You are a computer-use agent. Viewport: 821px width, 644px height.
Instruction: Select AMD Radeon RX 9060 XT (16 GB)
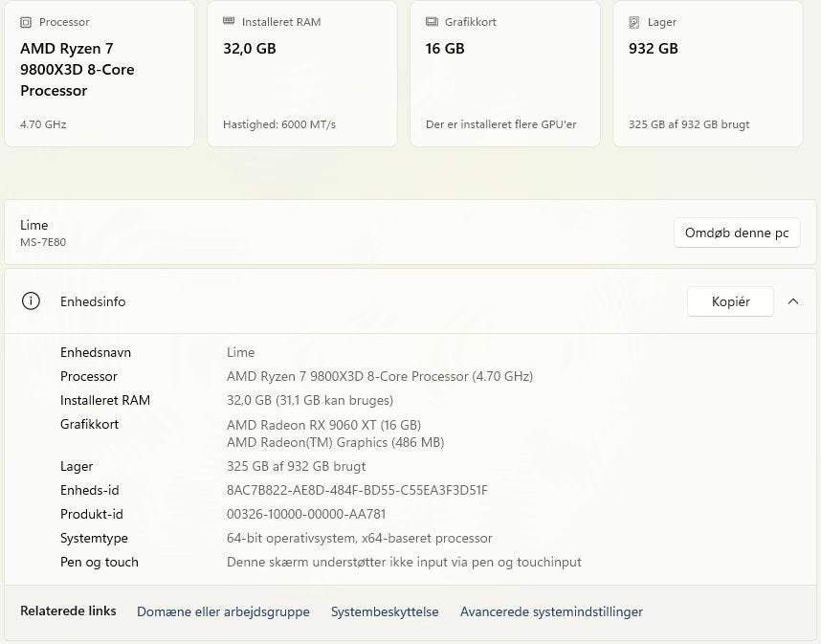323,425
